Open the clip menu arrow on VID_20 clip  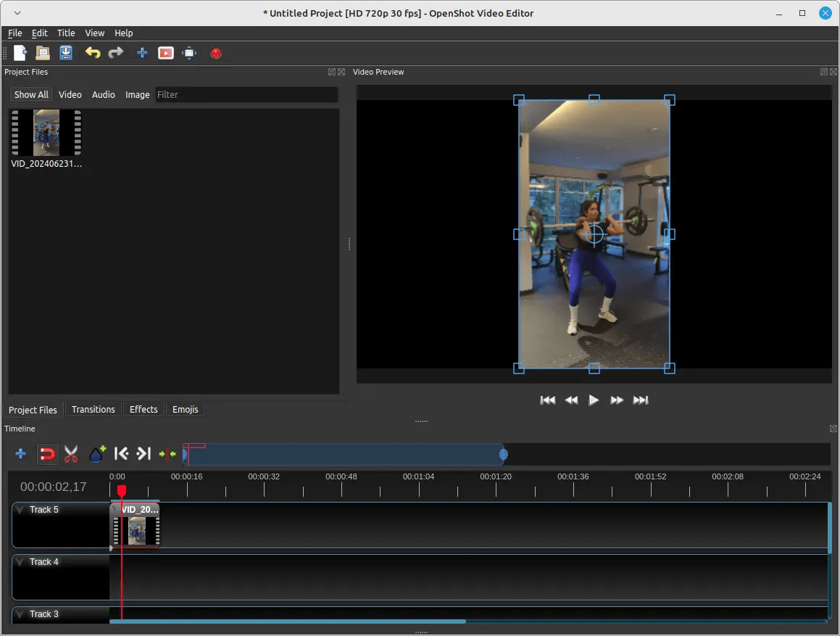[115, 509]
